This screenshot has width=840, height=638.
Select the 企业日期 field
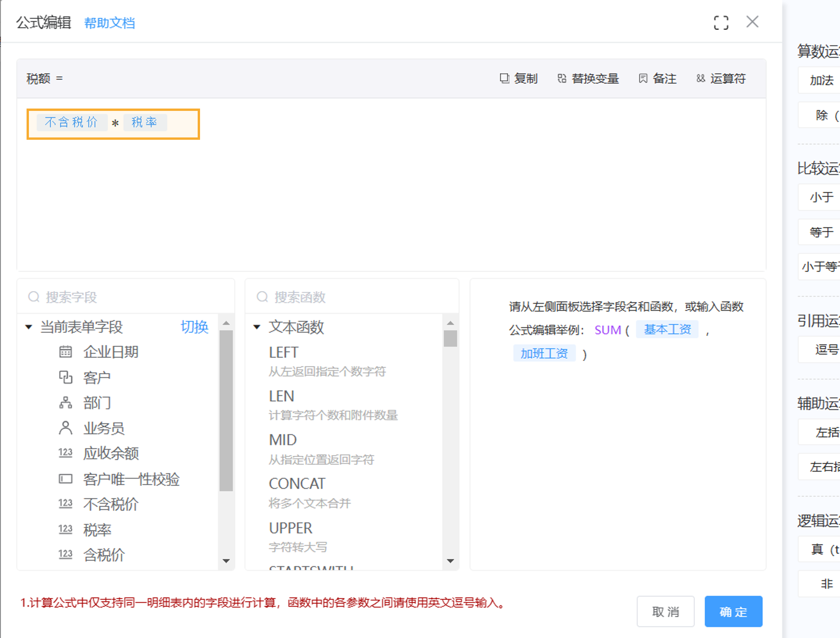point(111,352)
